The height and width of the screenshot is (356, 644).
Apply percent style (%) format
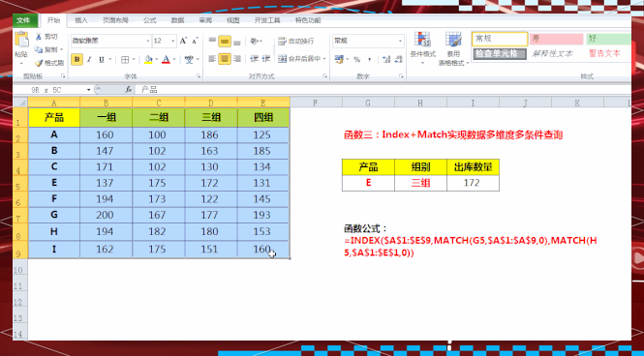(356, 60)
